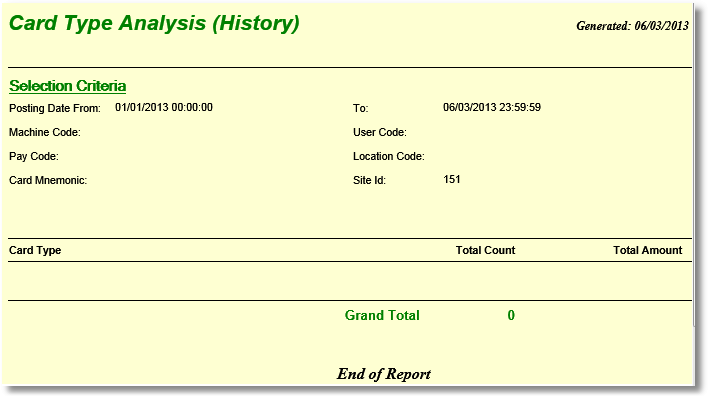Select the Grand Total value 0
The width and height of the screenshot is (708, 399).
pyautogui.click(x=511, y=315)
